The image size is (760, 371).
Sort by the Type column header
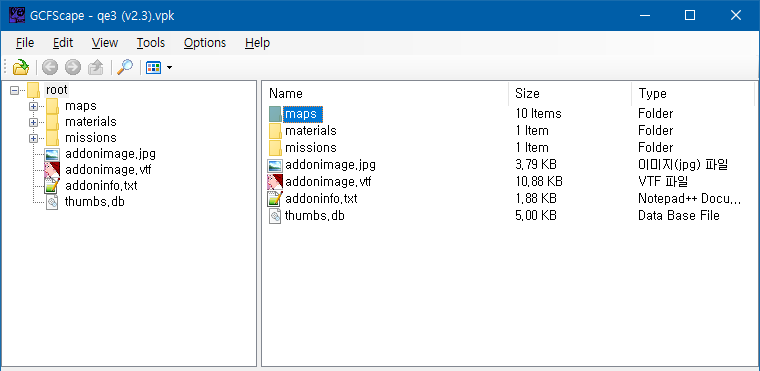(x=693, y=93)
